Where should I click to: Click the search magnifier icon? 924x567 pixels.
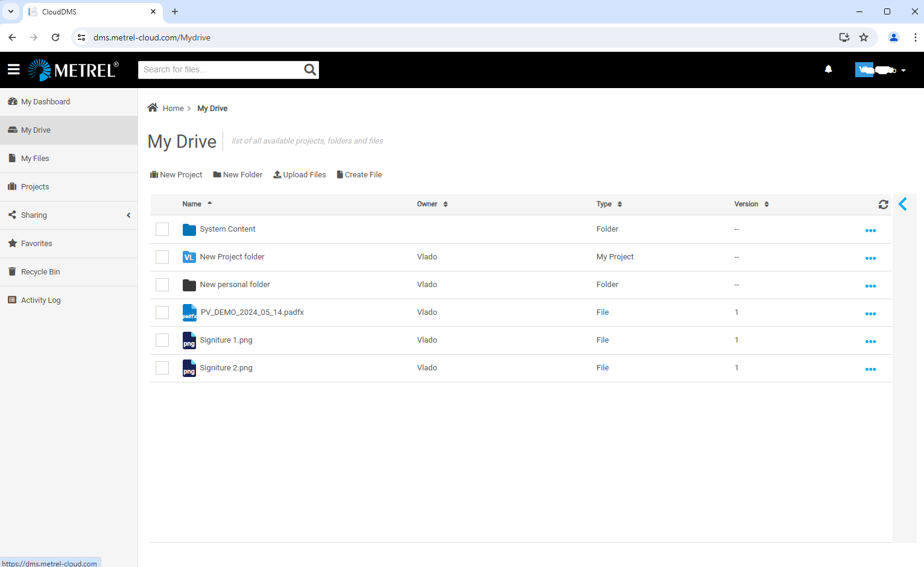coord(310,70)
